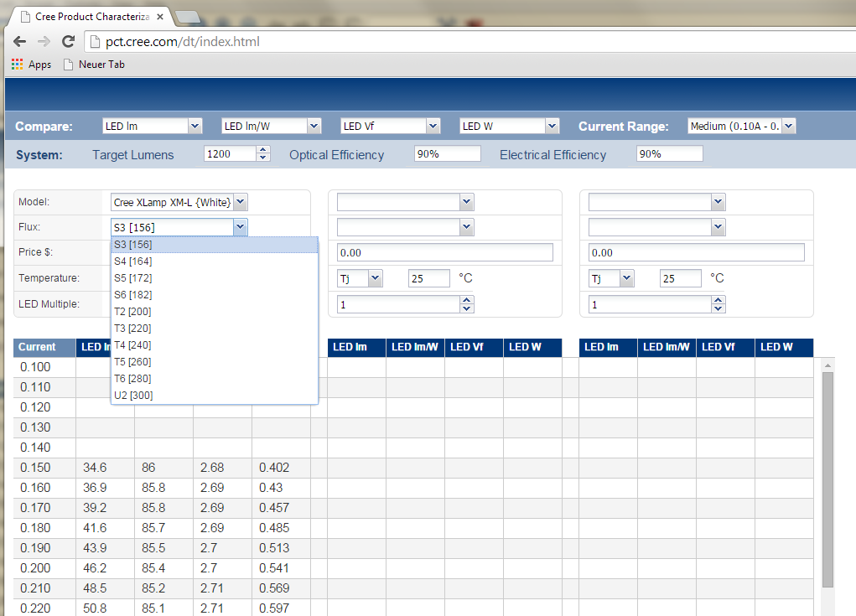The width and height of the screenshot is (856, 616).
Task: Click the second panel's price 0.00 field
Action: pyautogui.click(x=445, y=252)
